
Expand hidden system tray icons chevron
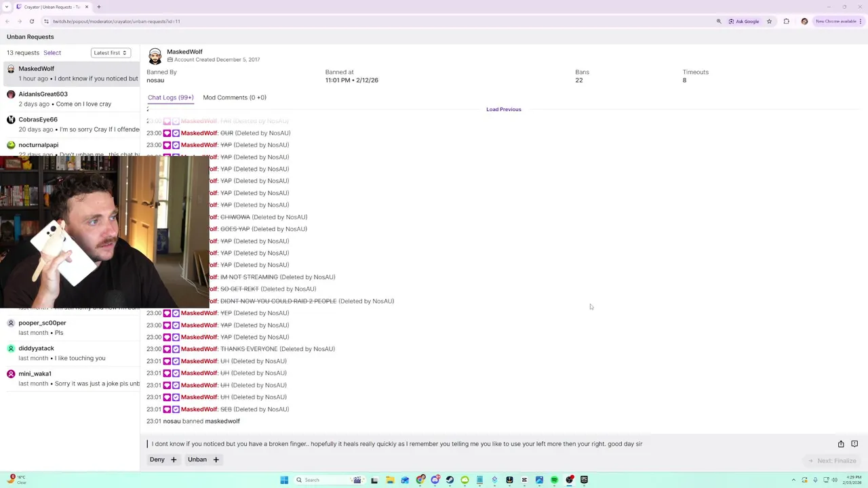[x=794, y=480]
